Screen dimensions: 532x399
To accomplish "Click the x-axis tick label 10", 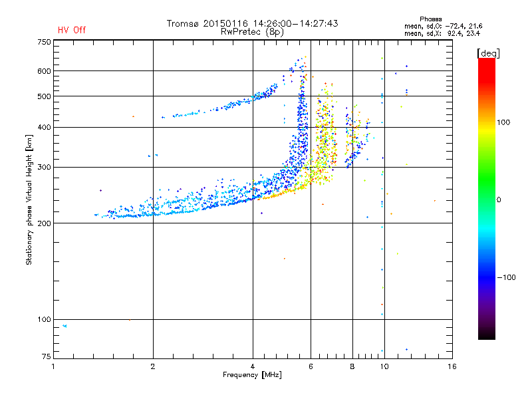I will point(384,366).
